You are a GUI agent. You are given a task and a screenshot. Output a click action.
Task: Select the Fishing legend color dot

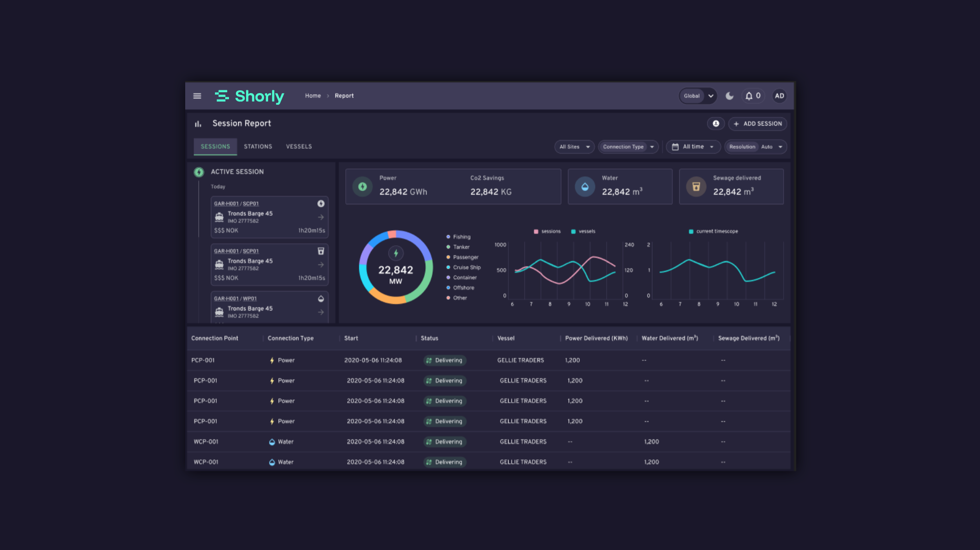[448, 237]
